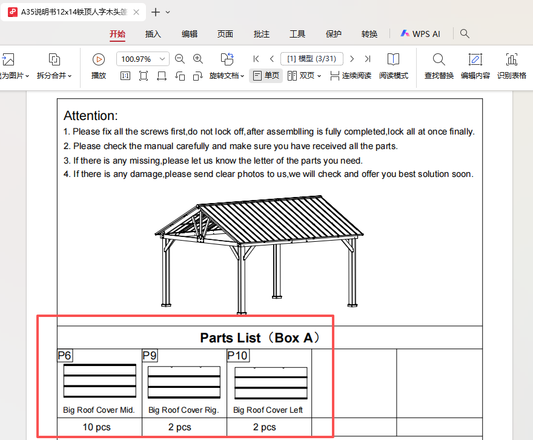
Task: Switch to 单页 single page view
Action: pos(266,75)
